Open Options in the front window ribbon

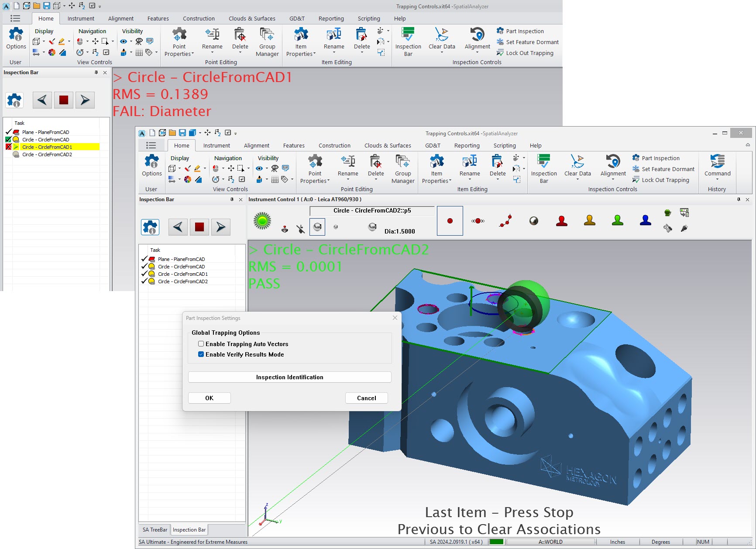pyautogui.click(x=151, y=166)
